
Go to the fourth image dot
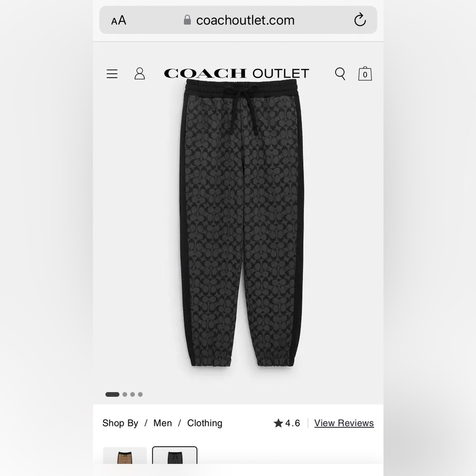(x=140, y=394)
